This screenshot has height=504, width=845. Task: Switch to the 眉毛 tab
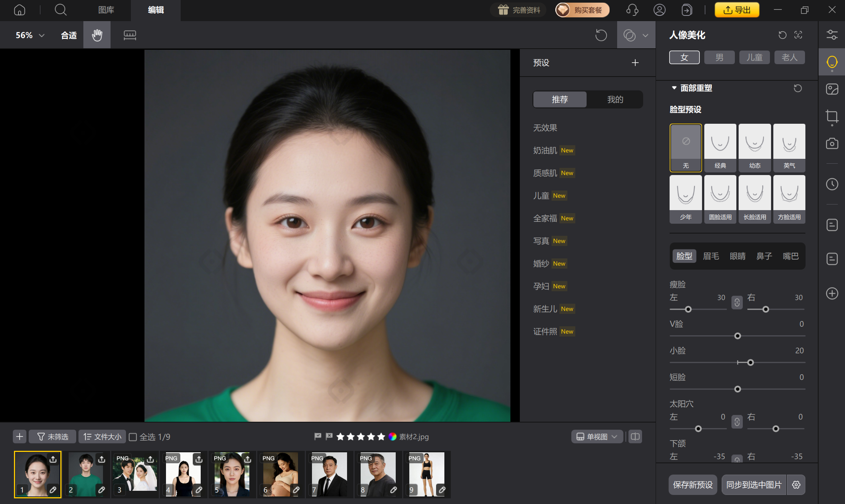(711, 256)
